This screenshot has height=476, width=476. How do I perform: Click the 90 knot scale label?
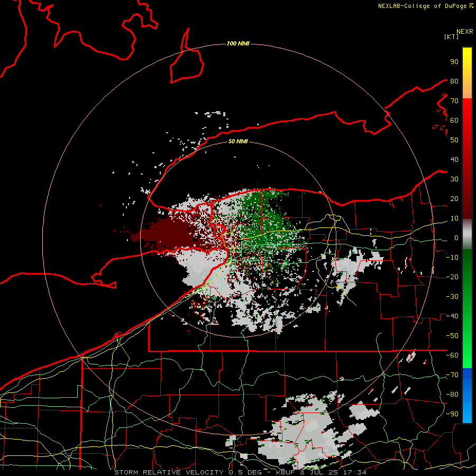(454, 62)
